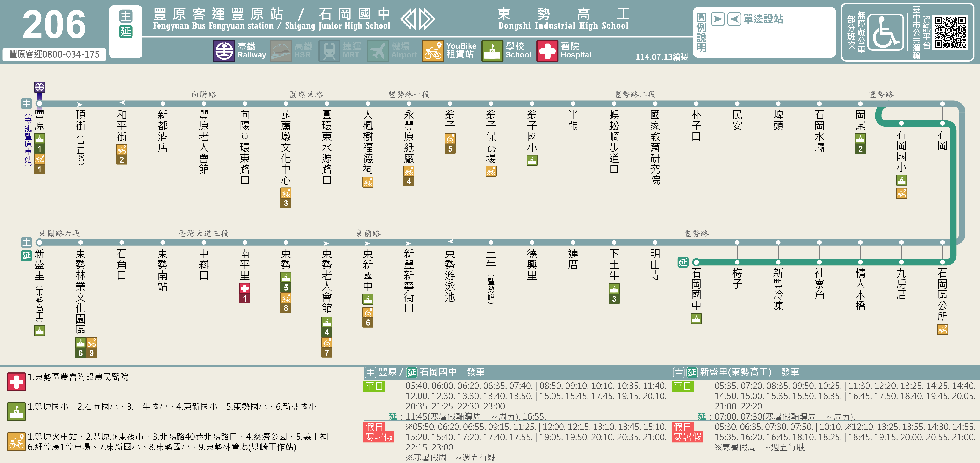
Task: Click the school icon under 翁子國小
Action: pyautogui.click(x=532, y=160)
